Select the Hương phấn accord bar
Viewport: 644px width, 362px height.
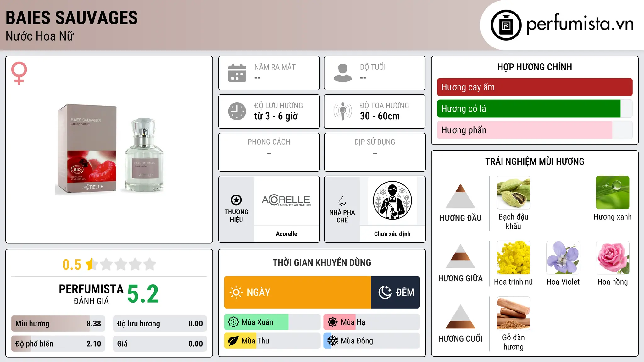click(x=535, y=130)
